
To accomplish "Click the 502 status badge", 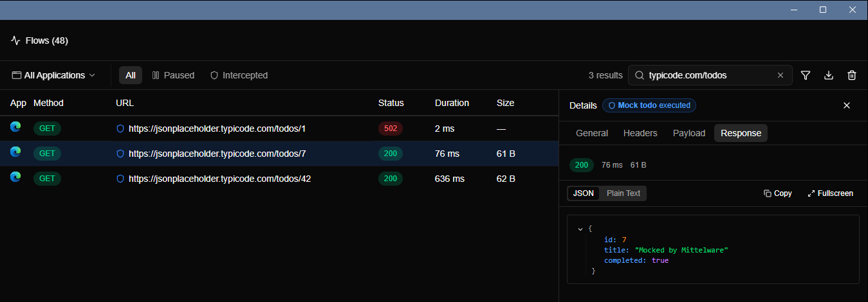I will click(391, 129).
